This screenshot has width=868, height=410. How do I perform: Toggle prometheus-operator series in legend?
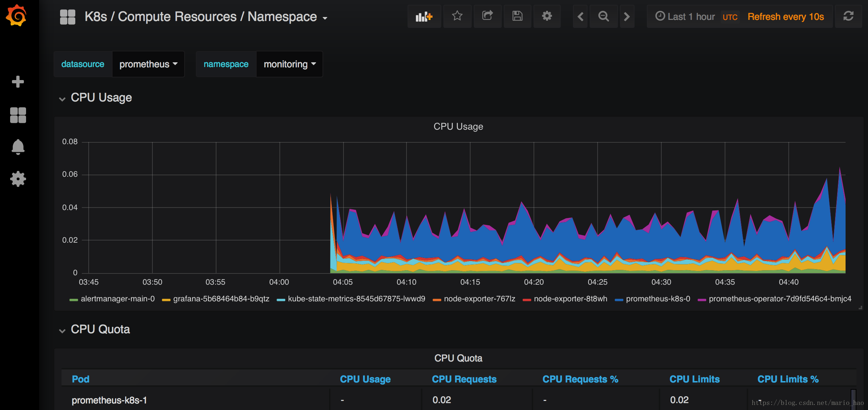pyautogui.click(x=780, y=299)
